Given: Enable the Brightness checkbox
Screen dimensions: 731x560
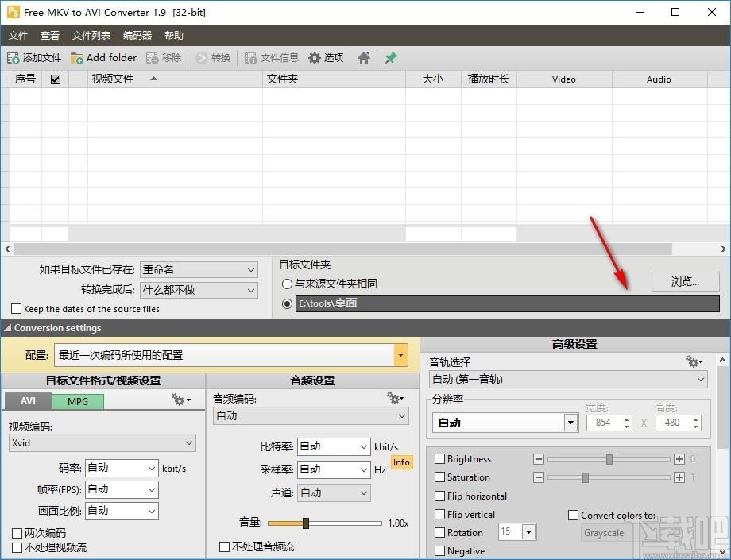Looking at the screenshot, I should coord(439,459).
